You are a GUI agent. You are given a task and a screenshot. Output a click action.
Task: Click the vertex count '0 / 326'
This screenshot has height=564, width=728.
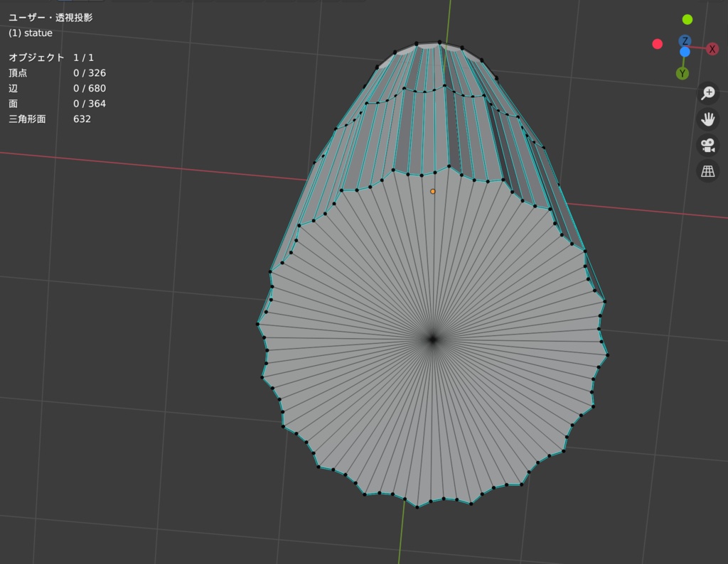point(90,73)
